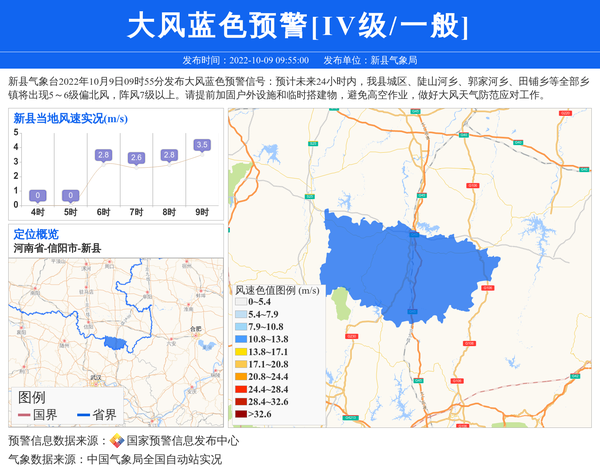The width and height of the screenshot is (600, 471).
Task: Select the 24.4~28.4 legend color swatch
Action: 241,389
